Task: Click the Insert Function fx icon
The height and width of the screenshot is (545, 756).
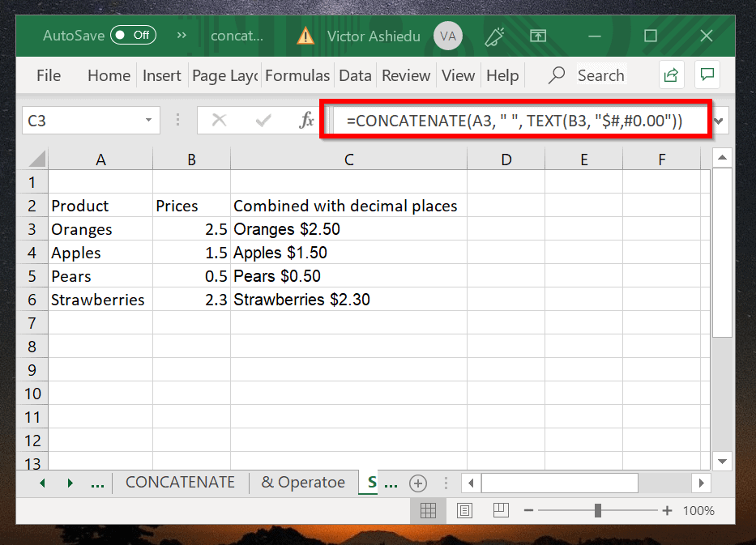Action: [x=306, y=119]
